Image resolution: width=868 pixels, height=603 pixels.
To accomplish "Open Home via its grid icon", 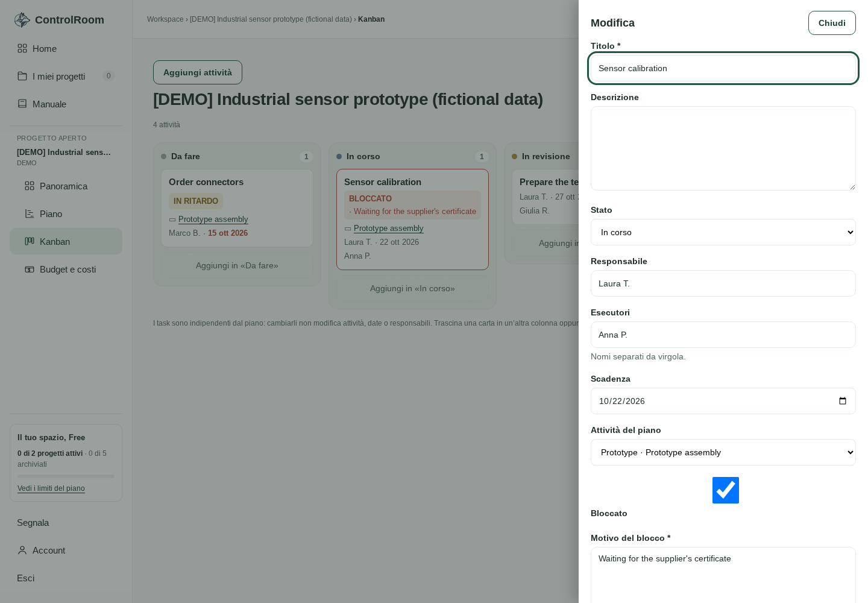I will click(x=22, y=48).
